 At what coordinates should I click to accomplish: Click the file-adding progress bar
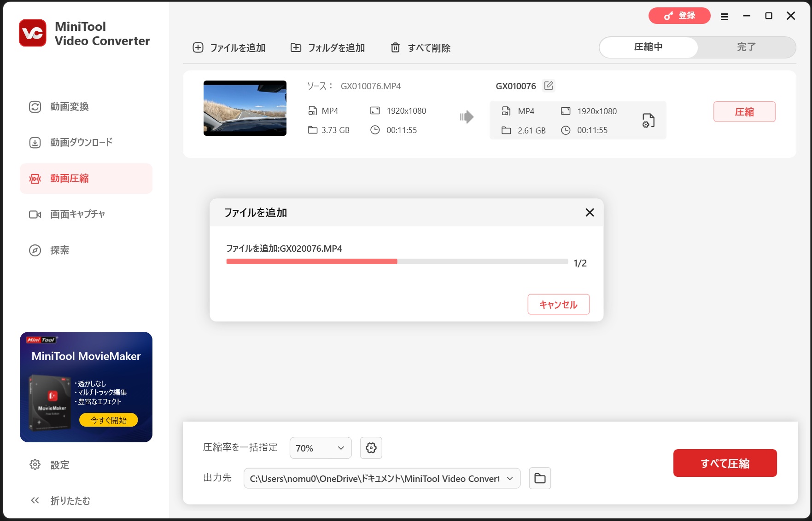pos(397,261)
